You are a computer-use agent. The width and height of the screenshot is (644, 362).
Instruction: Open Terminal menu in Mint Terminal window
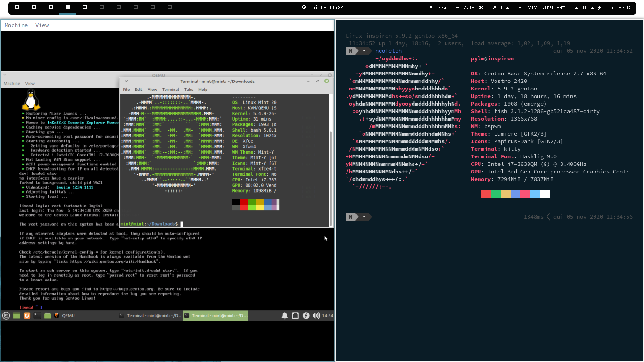tap(171, 90)
